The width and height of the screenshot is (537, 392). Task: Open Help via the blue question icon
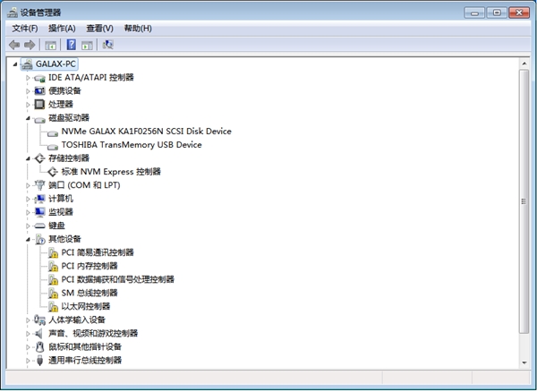(x=72, y=45)
